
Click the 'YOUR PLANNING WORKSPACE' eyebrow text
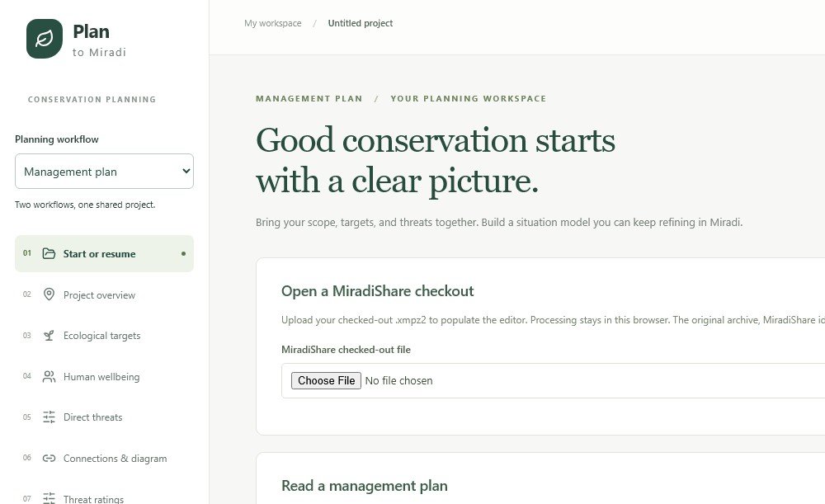click(469, 98)
